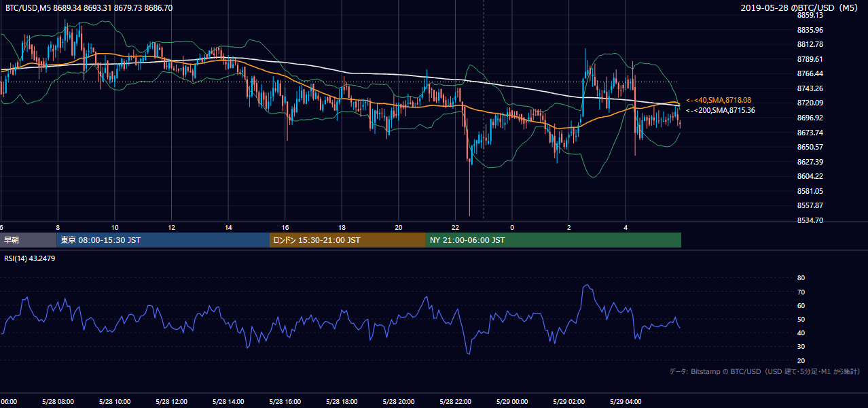Click hour label 2 below price chart
Image resolution: width=868 pixels, height=408 pixels.
tap(568, 227)
